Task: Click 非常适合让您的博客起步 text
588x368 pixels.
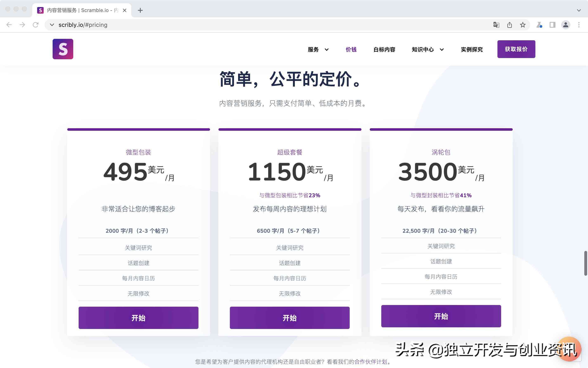Action: 138,209
